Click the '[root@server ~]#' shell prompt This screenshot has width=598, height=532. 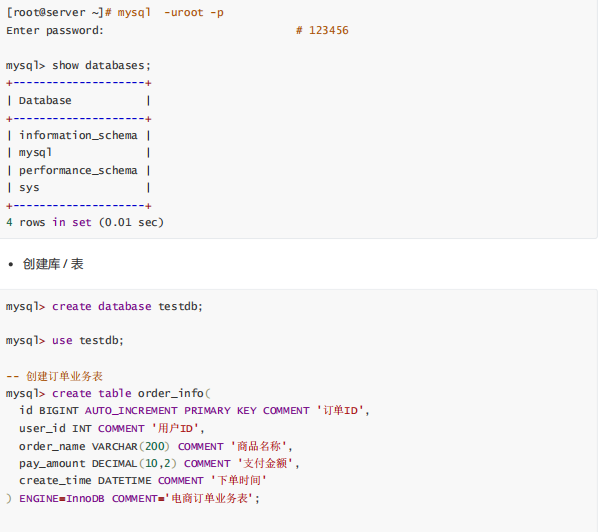pos(59,13)
